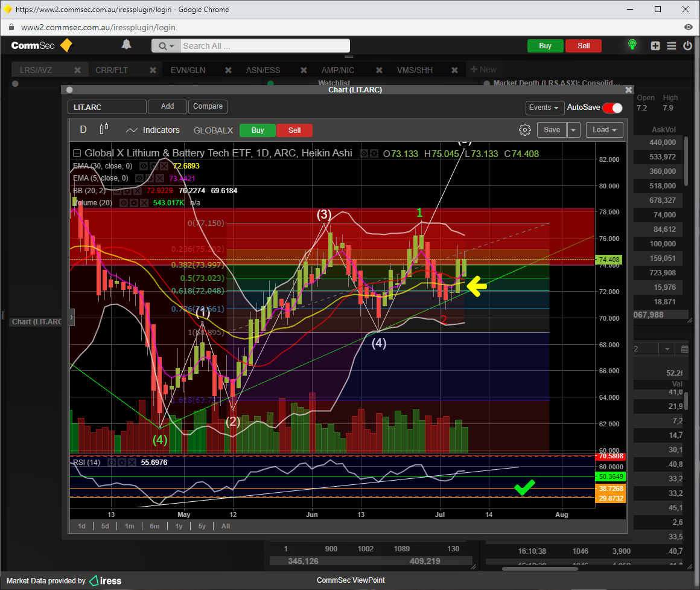Switch to the AMP/NIC tab
The width and height of the screenshot is (700, 590).
(x=337, y=70)
